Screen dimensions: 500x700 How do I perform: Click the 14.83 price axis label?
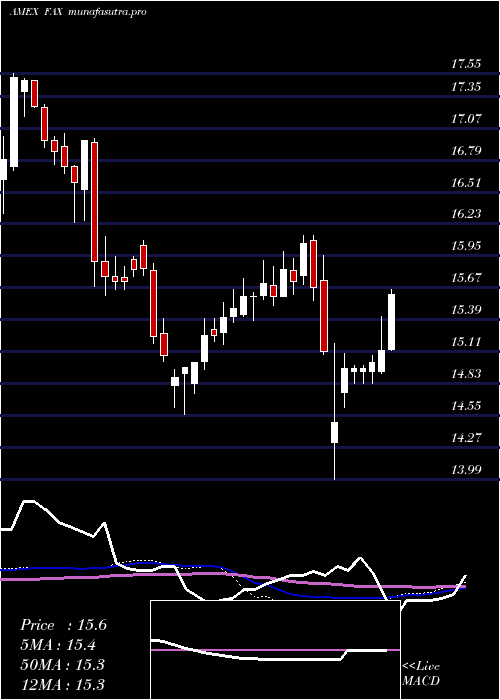tap(466, 374)
